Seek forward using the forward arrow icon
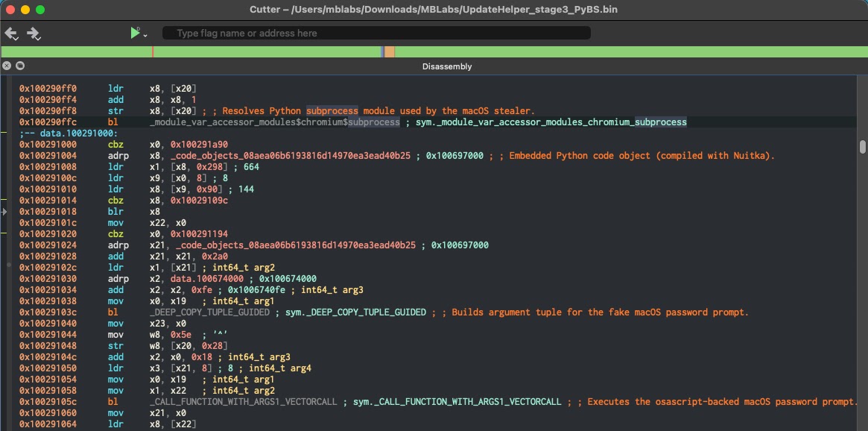Screen dimensions: 868x431 tap(32, 32)
